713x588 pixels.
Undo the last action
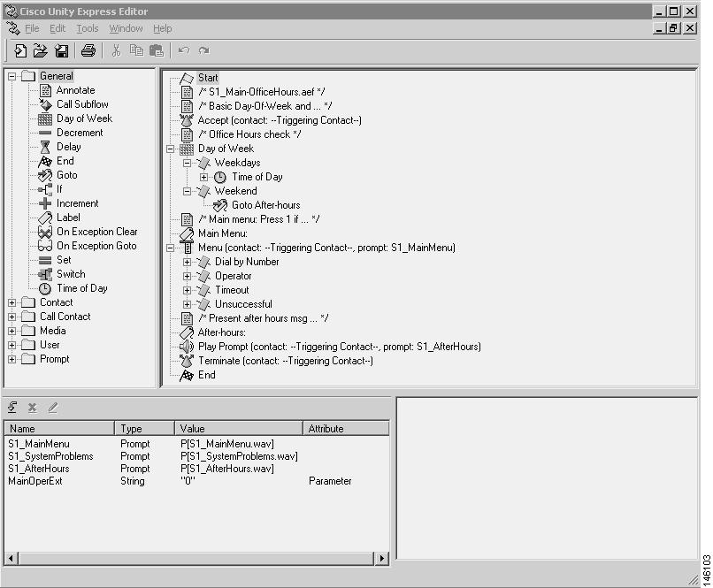(x=183, y=50)
